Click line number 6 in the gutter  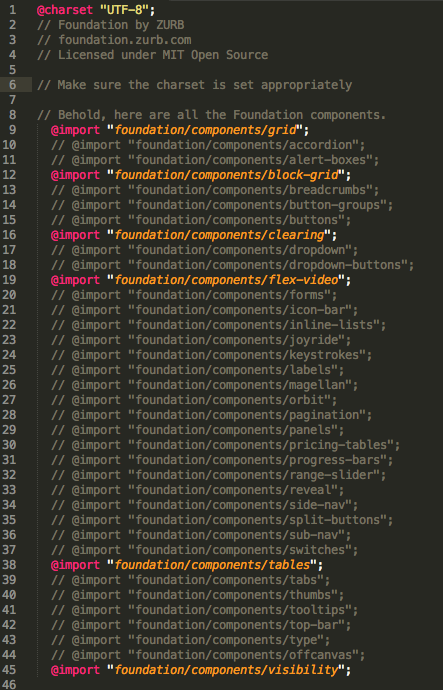coord(12,84)
